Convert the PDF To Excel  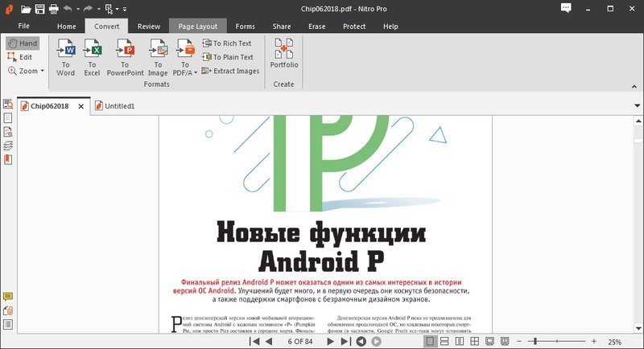(92, 57)
